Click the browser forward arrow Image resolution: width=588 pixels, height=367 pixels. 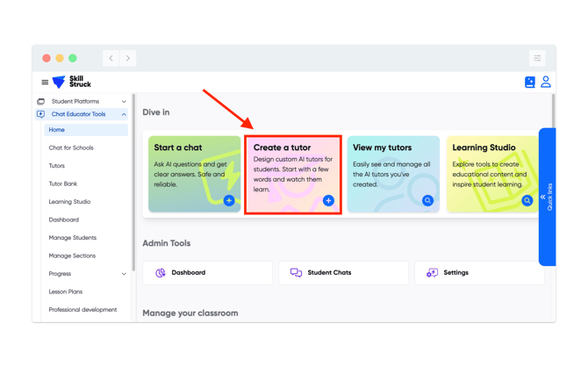[128, 58]
